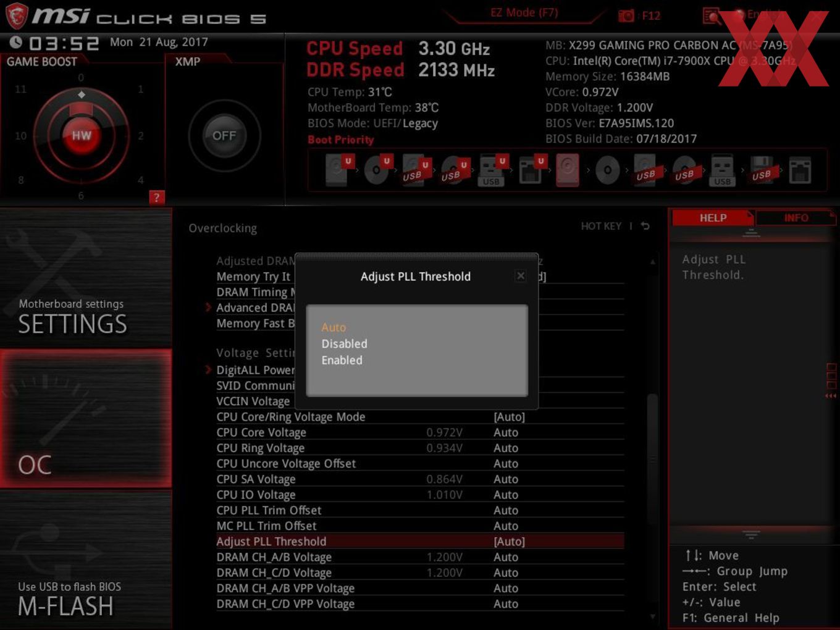The width and height of the screenshot is (840, 630).
Task: Open the Motherboard SETTINGS section
Action: (x=86, y=278)
